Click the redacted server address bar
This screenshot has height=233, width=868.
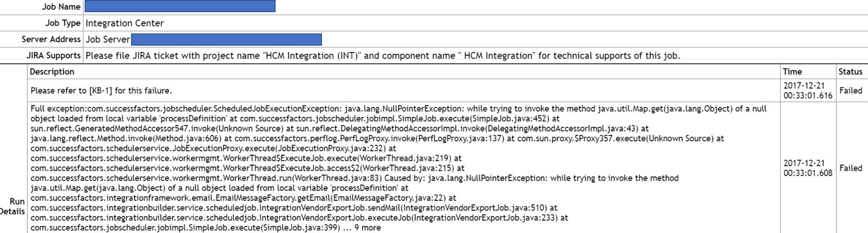tap(226, 40)
